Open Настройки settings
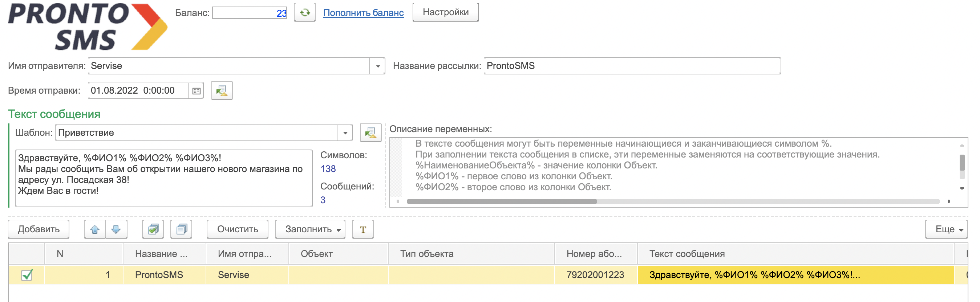The width and height of the screenshot is (980, 302). [x=445, y=12]
